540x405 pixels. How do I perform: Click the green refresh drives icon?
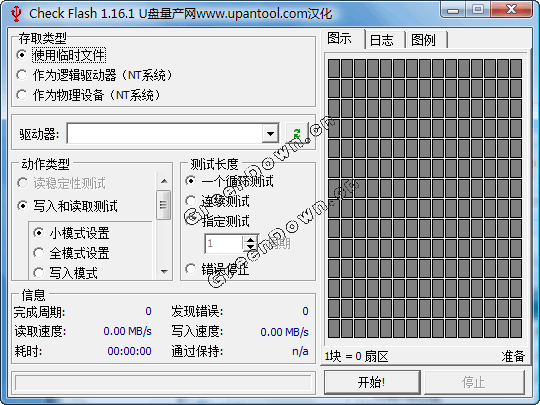pyautogui.click(x=297, y=133)
